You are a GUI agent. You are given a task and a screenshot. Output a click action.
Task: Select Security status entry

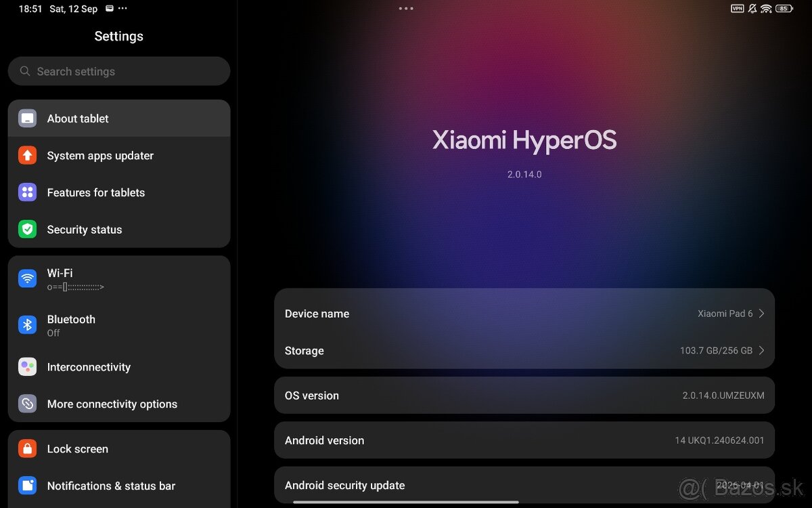(x=119, y=230)
